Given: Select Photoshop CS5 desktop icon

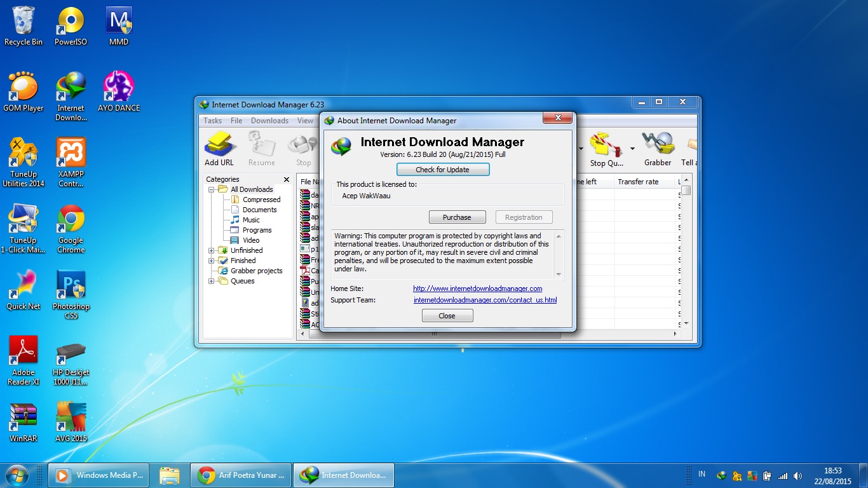Looking at the screenshot, I should pos(71,295).
